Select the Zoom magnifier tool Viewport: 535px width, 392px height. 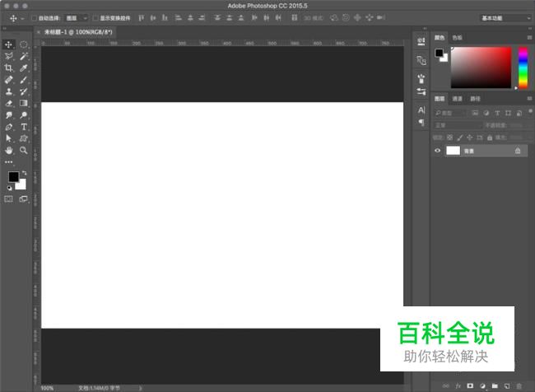coord(24,151)
